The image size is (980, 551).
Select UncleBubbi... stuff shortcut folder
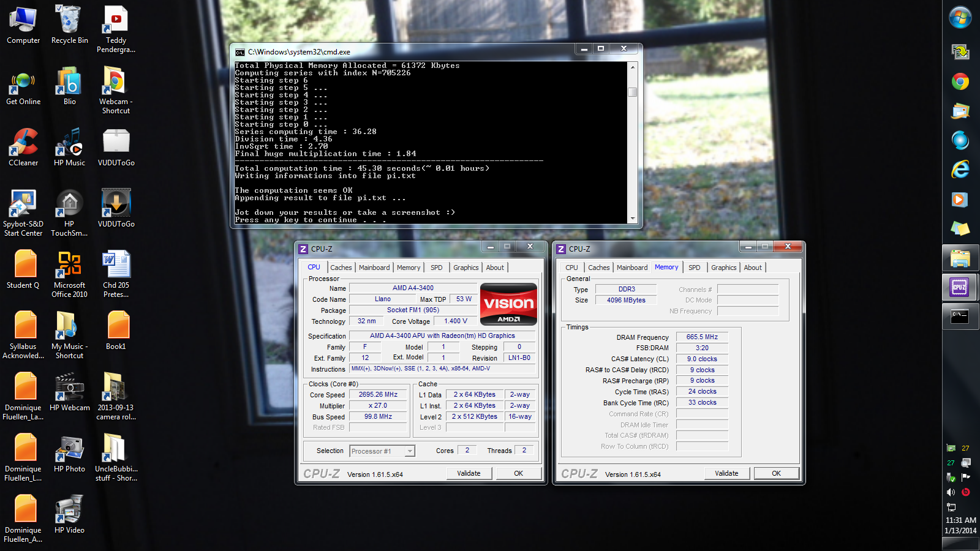116,457
